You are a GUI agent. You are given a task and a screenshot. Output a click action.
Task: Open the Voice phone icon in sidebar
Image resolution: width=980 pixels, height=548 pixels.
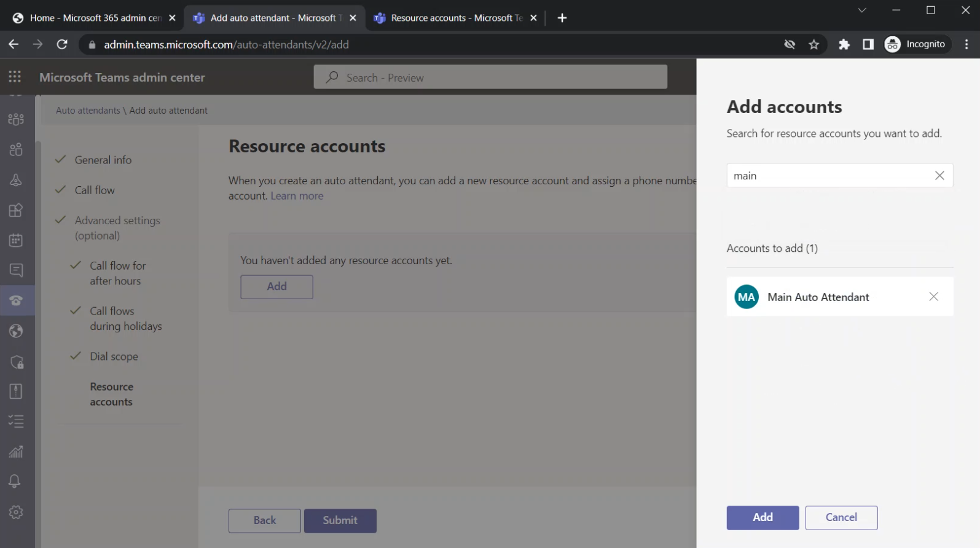pyautogui.click(x=16, y=300)
